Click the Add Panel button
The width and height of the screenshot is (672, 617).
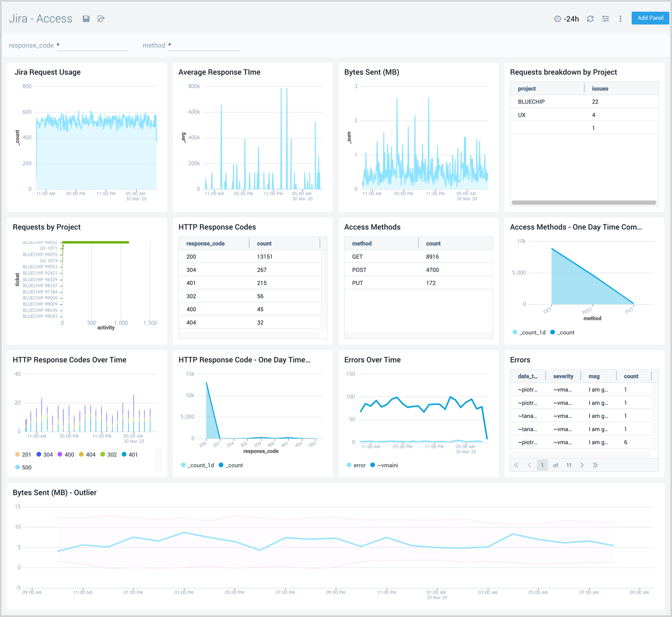[650, 18]
